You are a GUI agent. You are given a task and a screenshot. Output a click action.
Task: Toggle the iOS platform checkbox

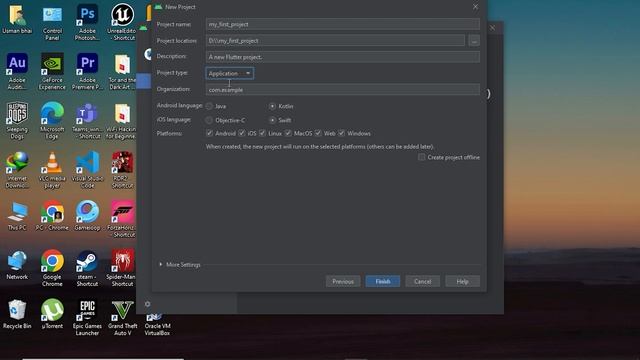click(x=242, y=133)
